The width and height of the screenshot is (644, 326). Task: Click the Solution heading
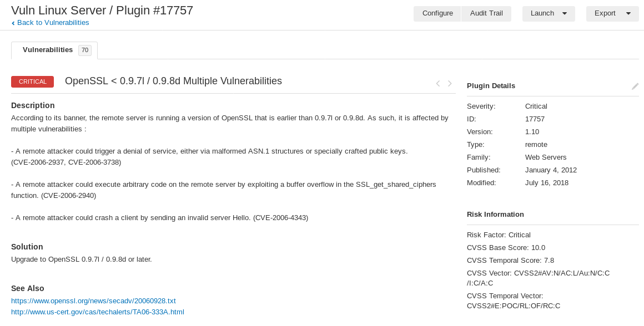tap(27, 247)
